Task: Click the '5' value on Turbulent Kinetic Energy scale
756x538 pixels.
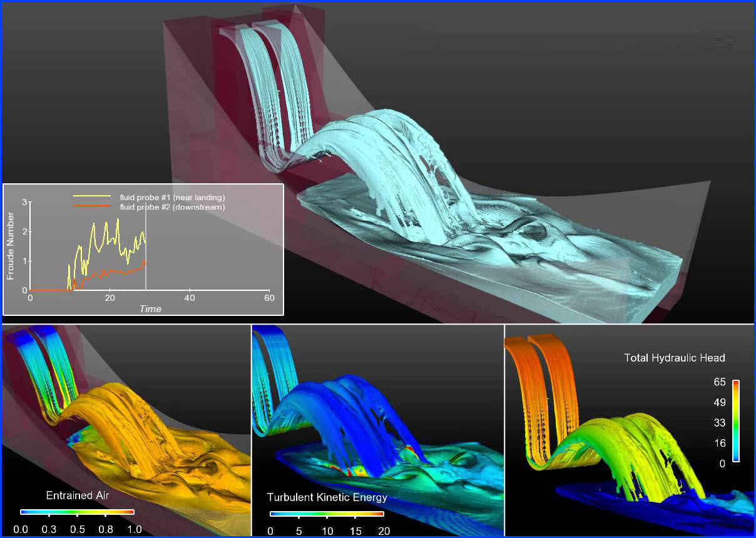Action: (299, 531)
